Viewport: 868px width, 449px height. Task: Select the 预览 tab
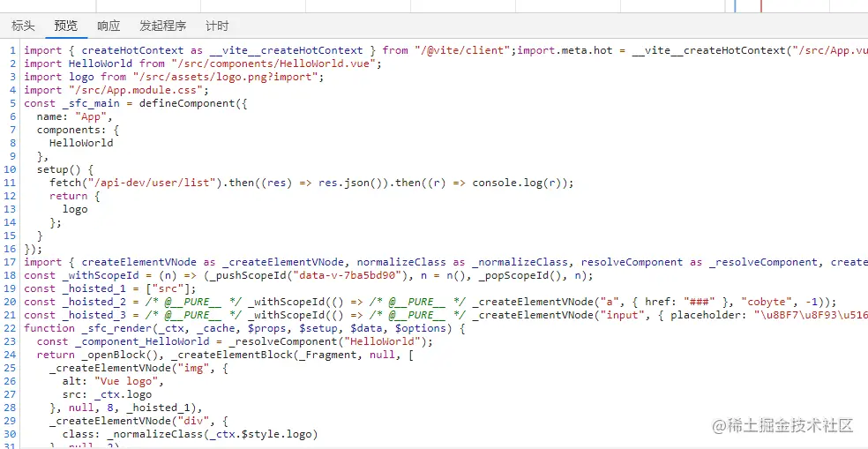coord(66,26)
